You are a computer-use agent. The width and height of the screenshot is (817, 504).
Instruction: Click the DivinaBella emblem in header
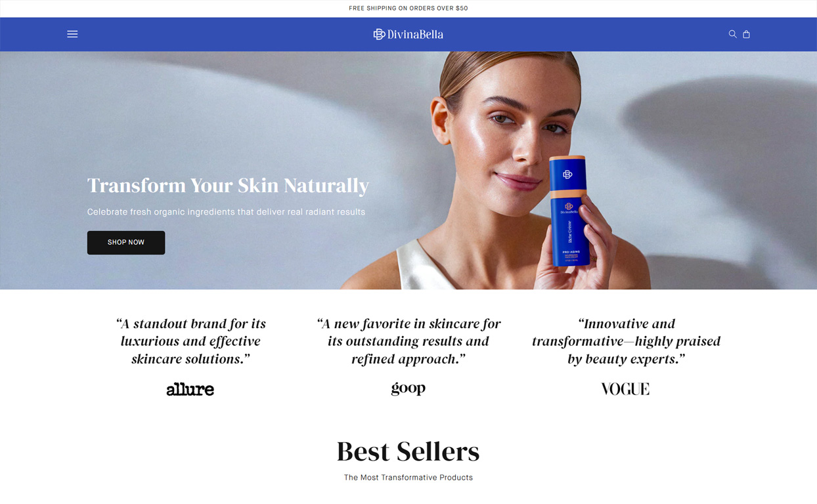[x=379, y=34]
